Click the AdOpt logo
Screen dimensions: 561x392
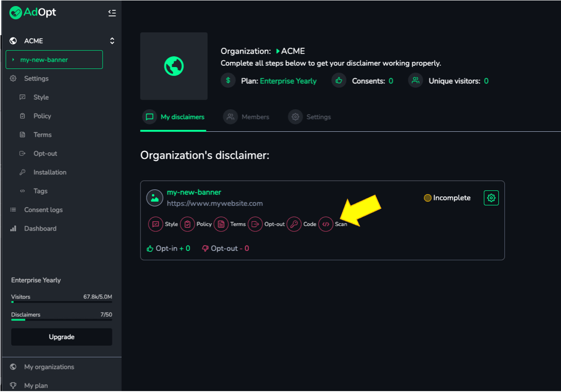33,13
